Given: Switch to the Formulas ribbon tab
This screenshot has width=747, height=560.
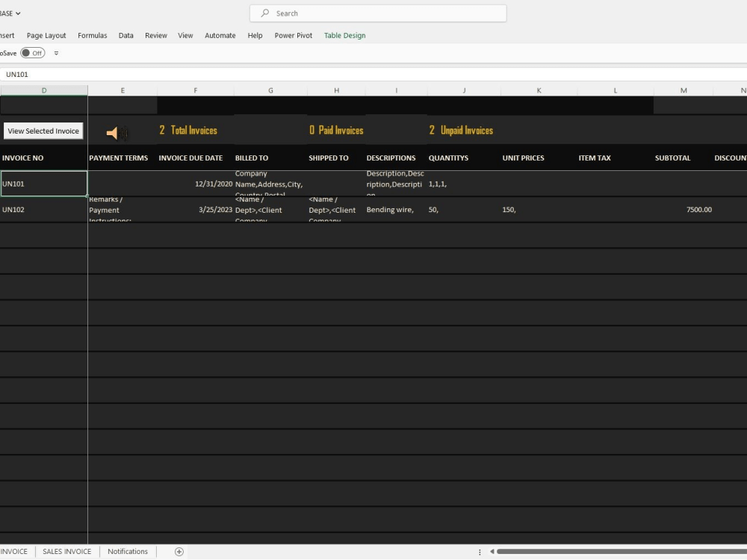Looking at the screenshot, I should [x=92, y=35].
